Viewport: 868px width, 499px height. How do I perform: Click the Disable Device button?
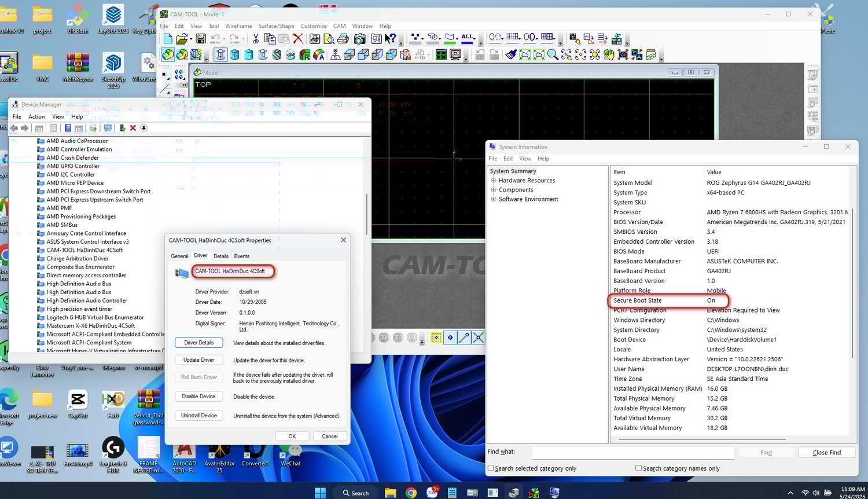point(199,397)
